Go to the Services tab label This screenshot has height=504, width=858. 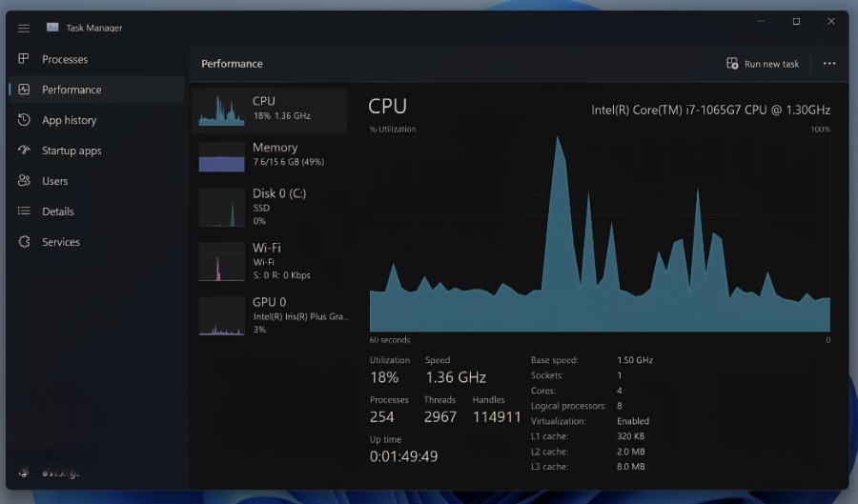point(61,242)
